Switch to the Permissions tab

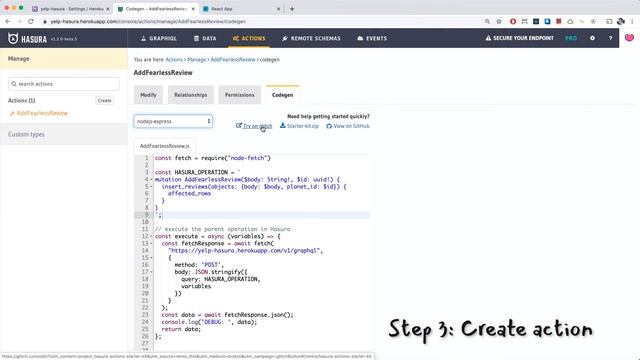point(240,95)
